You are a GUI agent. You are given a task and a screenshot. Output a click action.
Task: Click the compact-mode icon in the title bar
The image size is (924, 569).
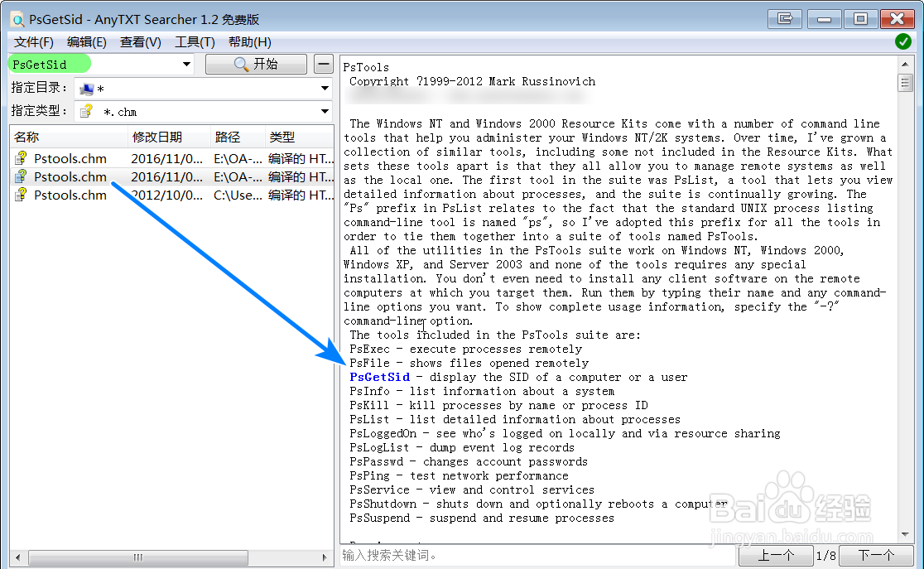[x=785, y=19]
